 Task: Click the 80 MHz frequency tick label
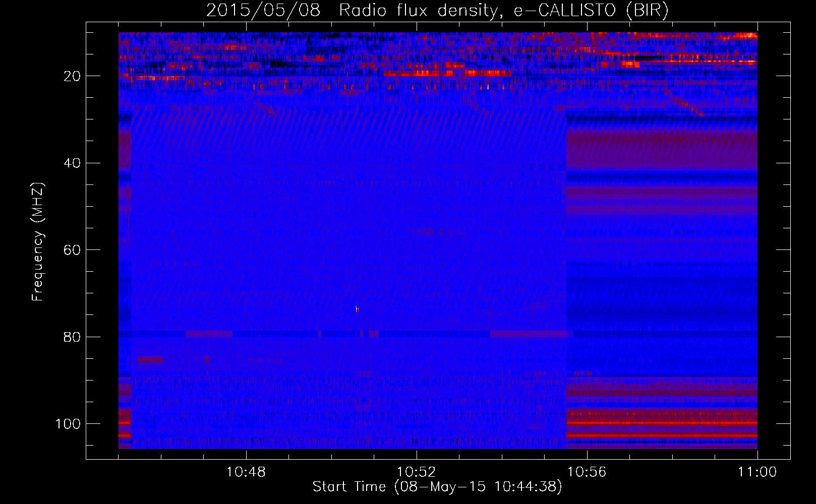click(73, 337)
